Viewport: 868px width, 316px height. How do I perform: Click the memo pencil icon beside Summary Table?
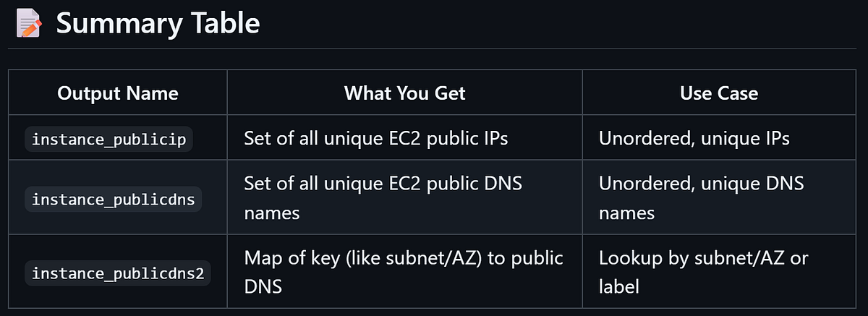click(27, 24)
